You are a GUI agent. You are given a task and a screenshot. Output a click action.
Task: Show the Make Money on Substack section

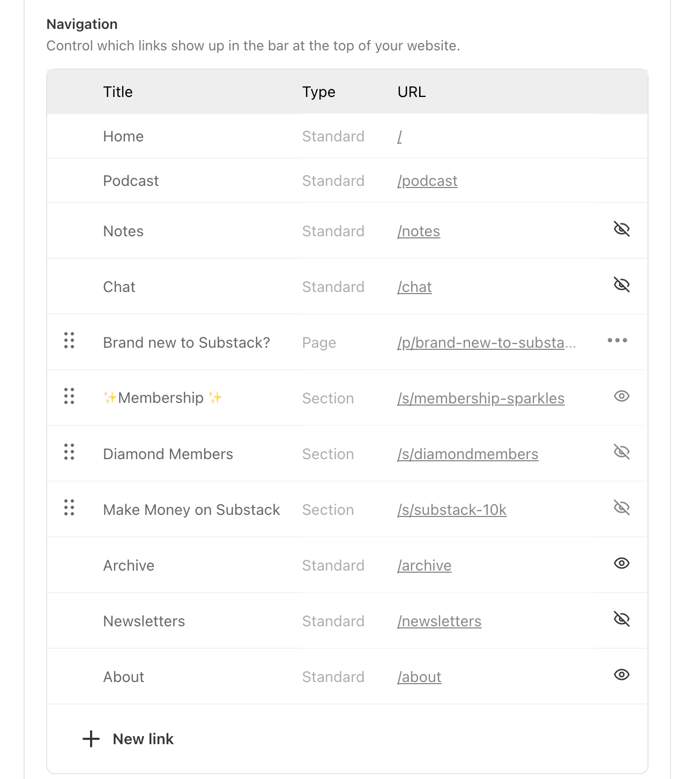click(622, 507)
